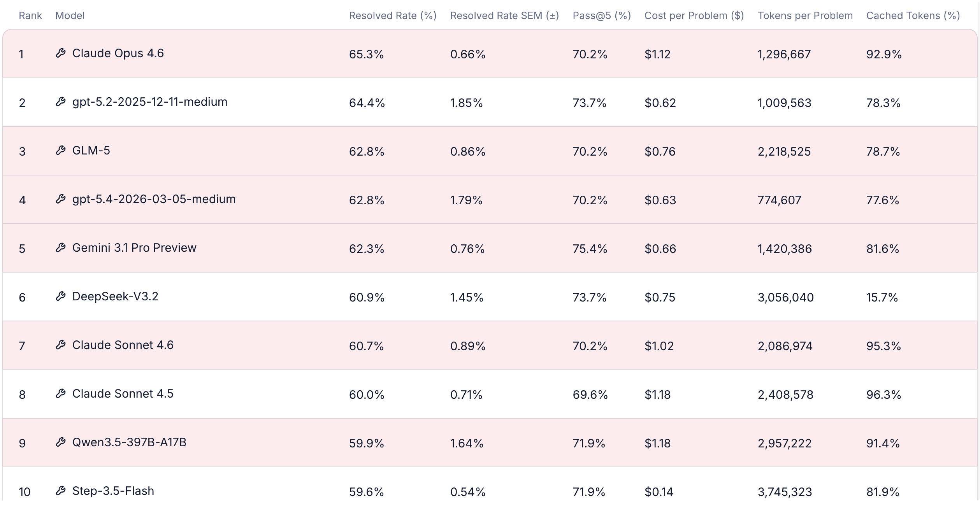
Task: Click the Gemini 3.1 Pro Preview name
Action: (x=134, y=248)
